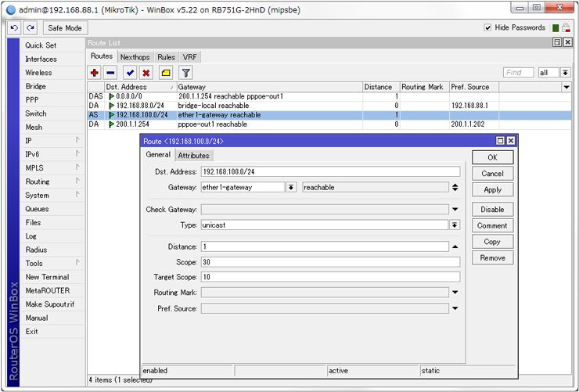Viewport: 579px width, 392px height.
Task: Select the 0.0.0.0/0 route row
Action: 329,96
